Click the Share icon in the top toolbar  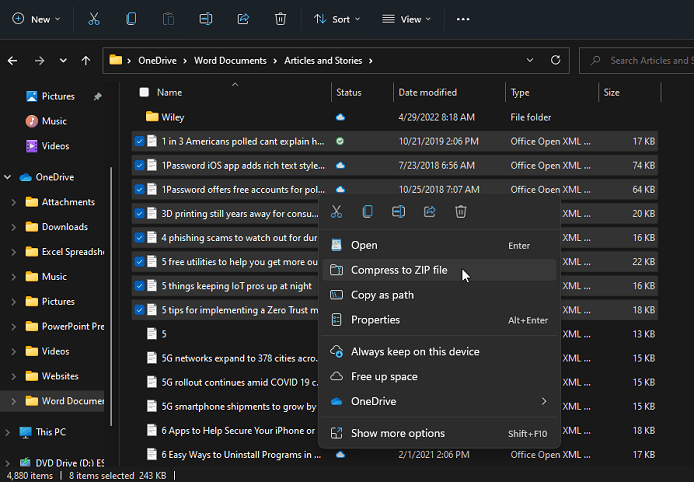click(x=243, y=19)
